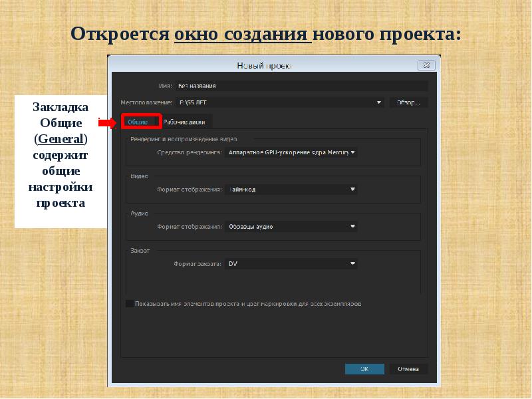
Task: Expand the Средство рендеринга GPU dropdown
Action: 291,152
